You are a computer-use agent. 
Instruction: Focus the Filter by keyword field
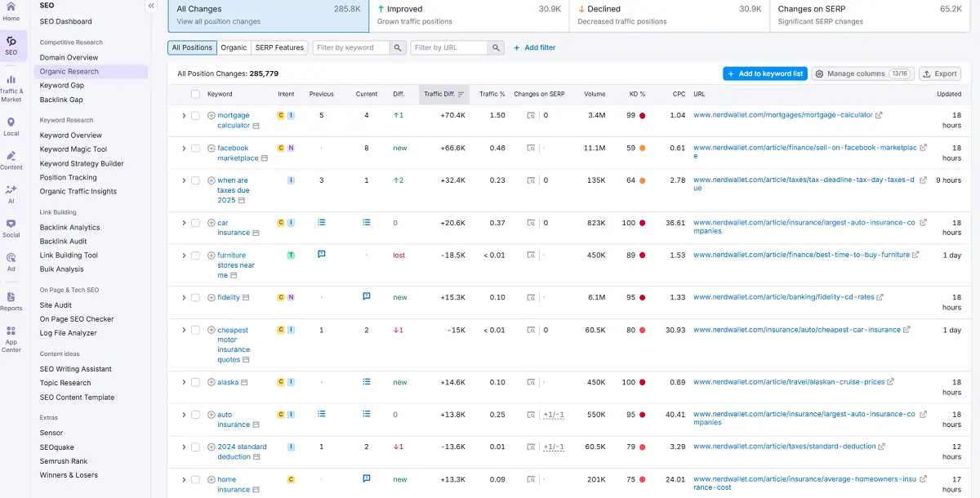tap(351, 47)
